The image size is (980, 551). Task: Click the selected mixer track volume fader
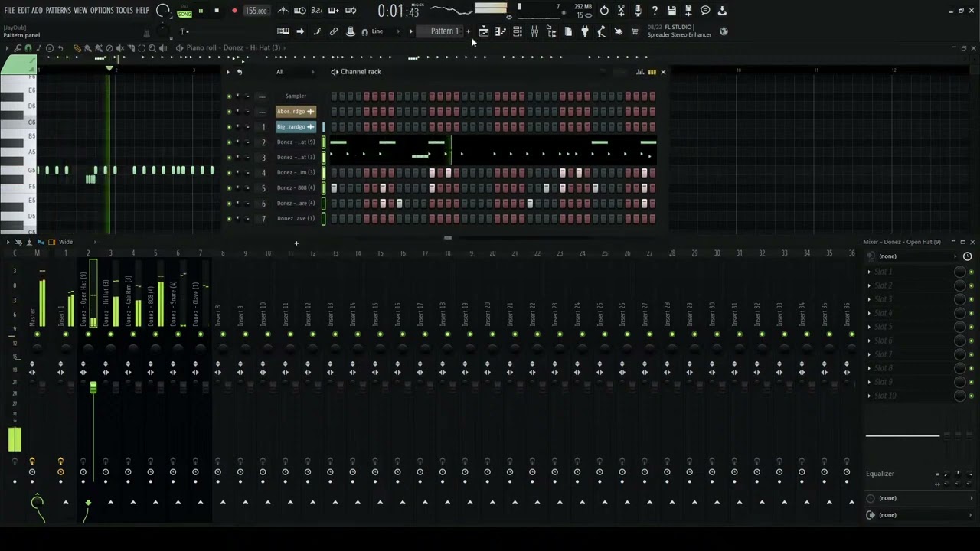click(x=93, y=389)
